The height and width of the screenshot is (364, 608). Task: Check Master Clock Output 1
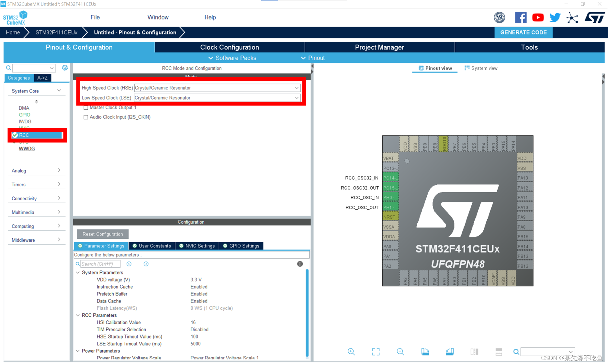point(86,107)
